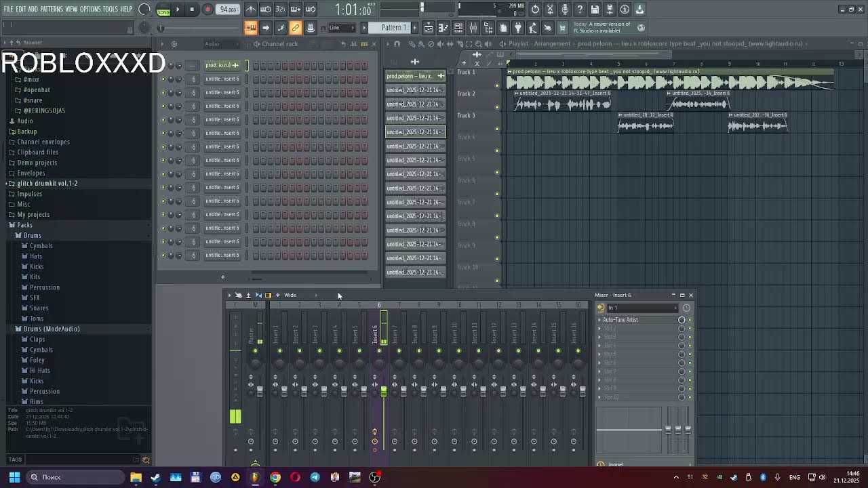Enable the wait-for-input recording icon
This screenshot has height=488, width=868.
(266, 9)
